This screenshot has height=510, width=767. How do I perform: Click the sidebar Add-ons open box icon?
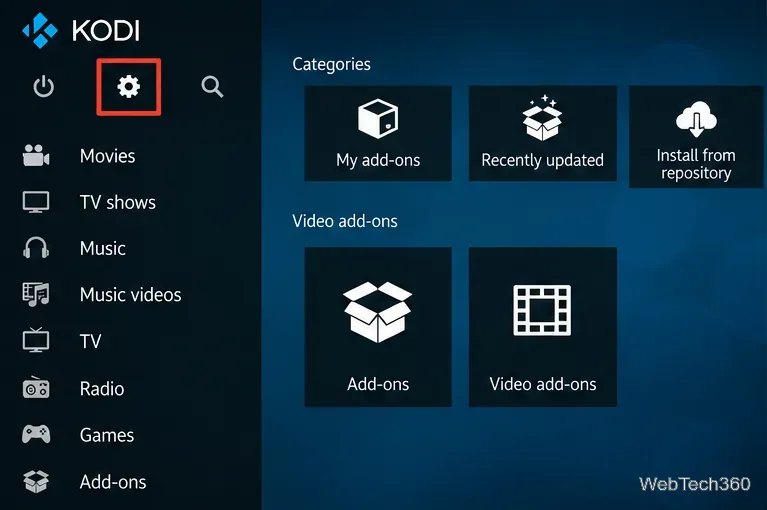coord(36,482)
